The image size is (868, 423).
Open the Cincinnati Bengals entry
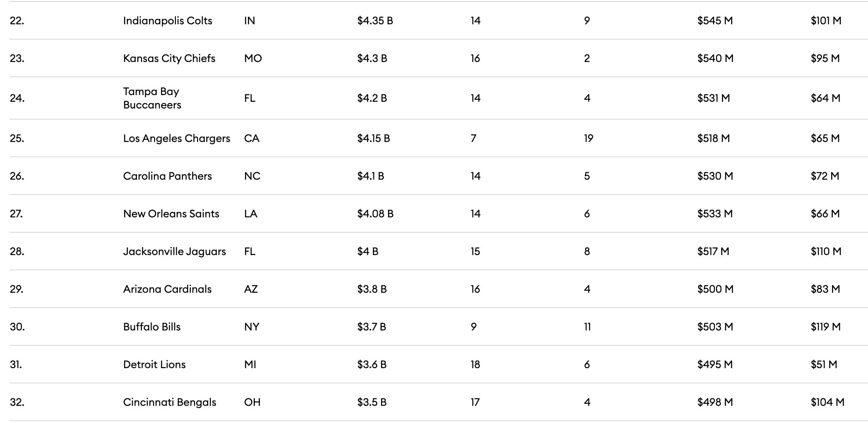point(169,402)
